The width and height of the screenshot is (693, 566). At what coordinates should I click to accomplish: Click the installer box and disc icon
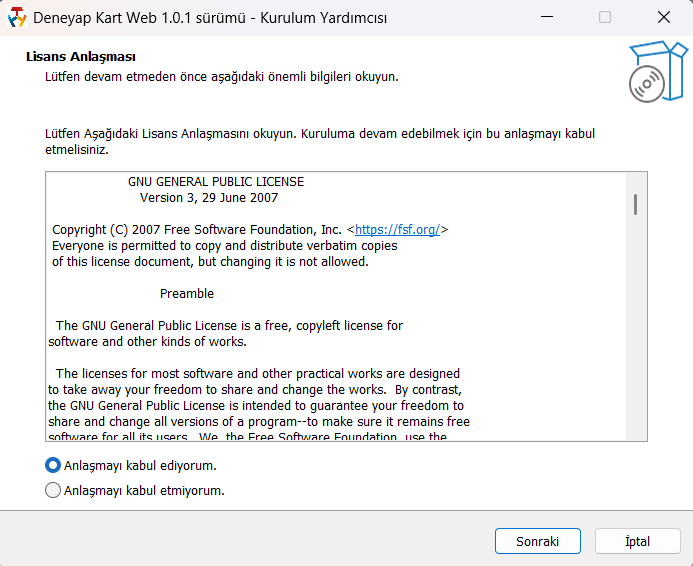[x=658, y=72]
